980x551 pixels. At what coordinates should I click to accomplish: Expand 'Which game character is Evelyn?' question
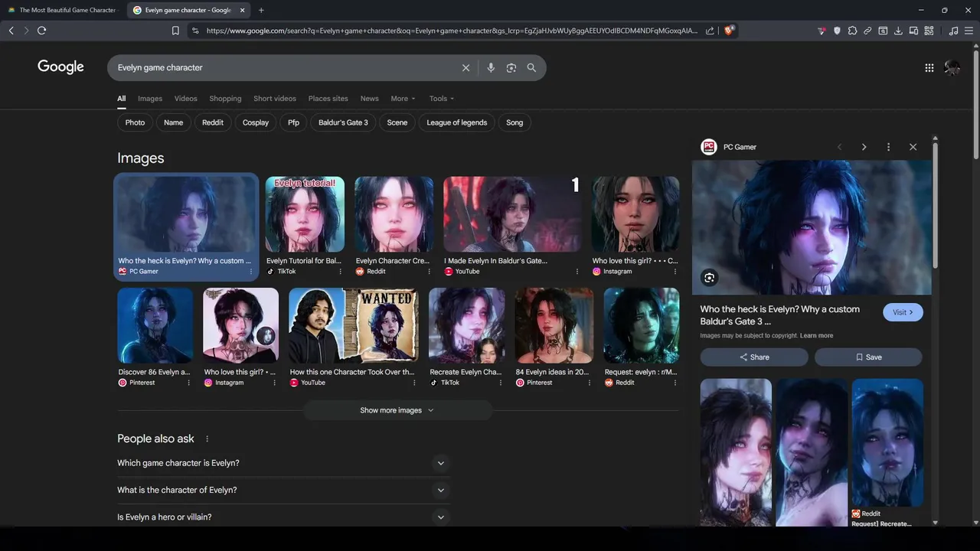coord(283,463)
